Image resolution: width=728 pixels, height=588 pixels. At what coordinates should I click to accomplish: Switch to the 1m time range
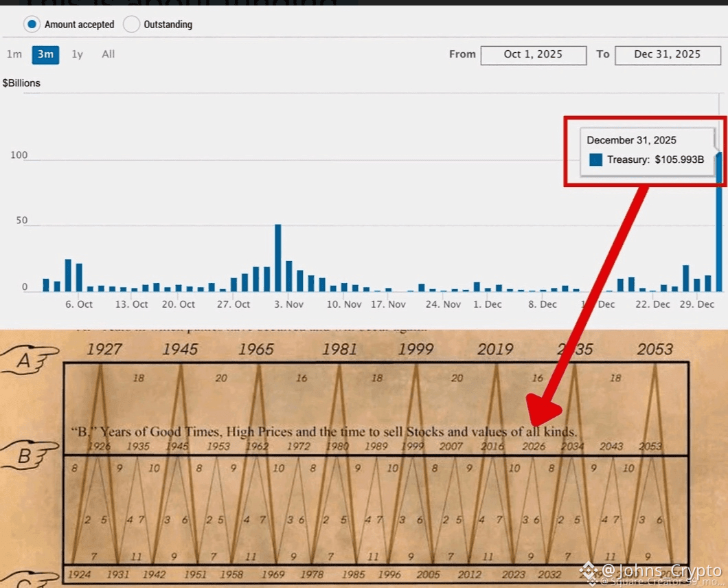[14, 54]
